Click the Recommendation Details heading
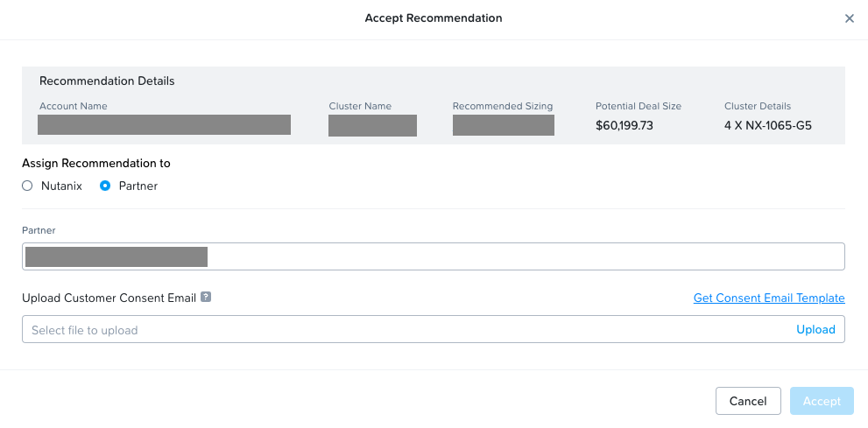The height and width of the screenshot is (428, 868). (107, 81)
